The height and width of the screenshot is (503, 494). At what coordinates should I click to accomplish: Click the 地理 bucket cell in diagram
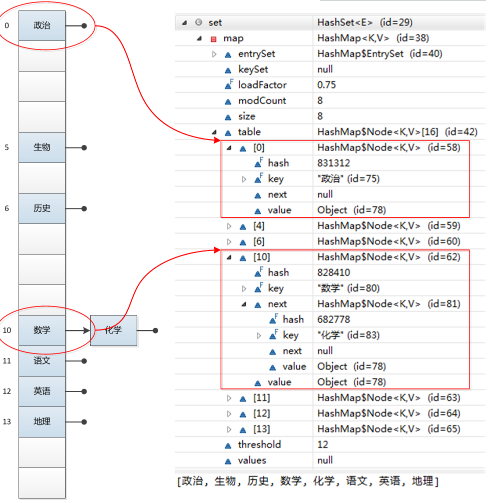point(42,422)
